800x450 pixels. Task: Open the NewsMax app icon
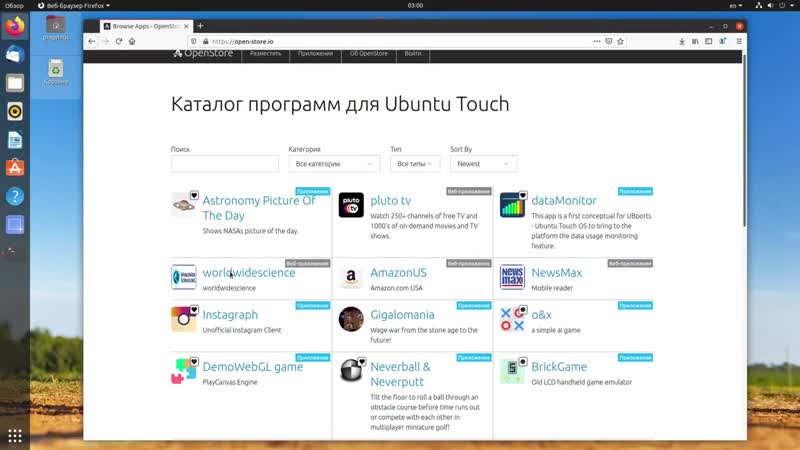pos(512,277)
